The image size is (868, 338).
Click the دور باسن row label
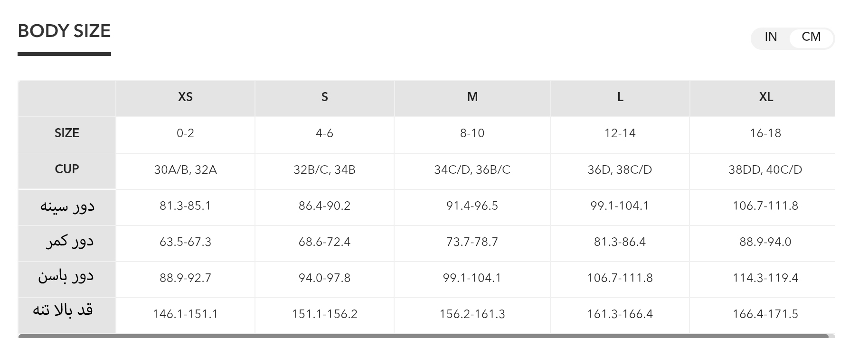click(66, 277)
